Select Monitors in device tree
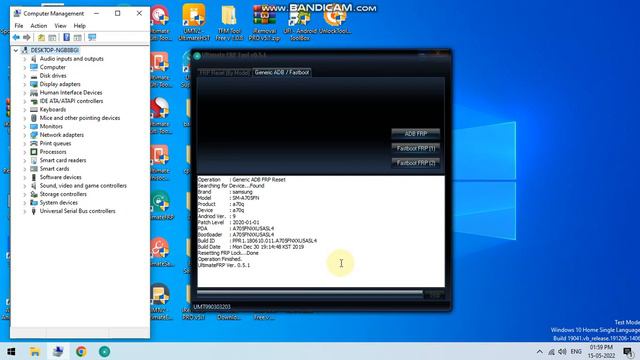The image size is (640, 360). click(x=51, y=127)
